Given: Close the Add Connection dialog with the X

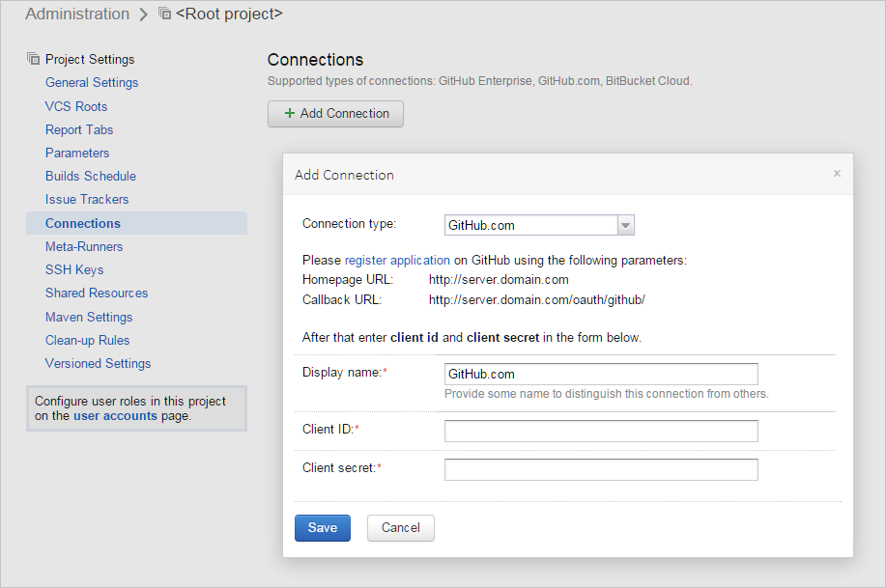Looking at the screenshot, I should tap(837, 173).
